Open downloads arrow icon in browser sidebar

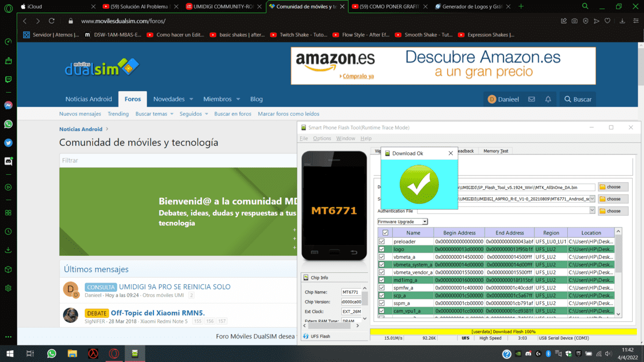(x=8, y=250)
